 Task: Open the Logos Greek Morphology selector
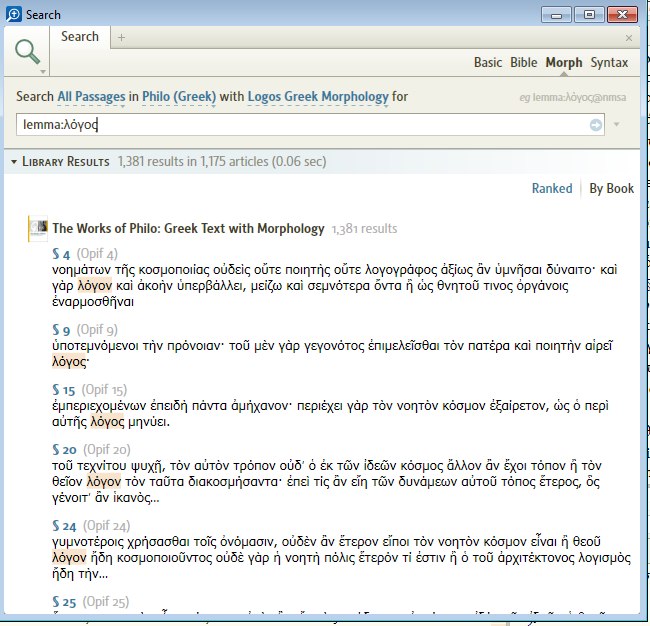[x=318, y=97]
